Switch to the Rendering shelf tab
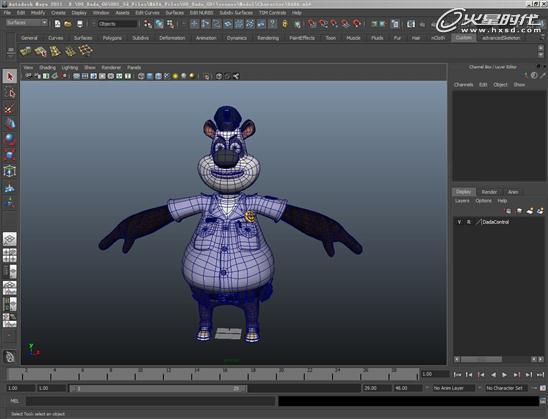The height and width of the screenshot is (419, 548). [268, 38]
